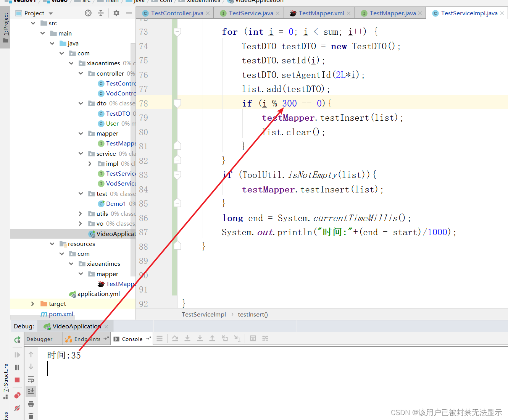Select the Console tab
Viewport: 508px width, 420px height.
132,339
